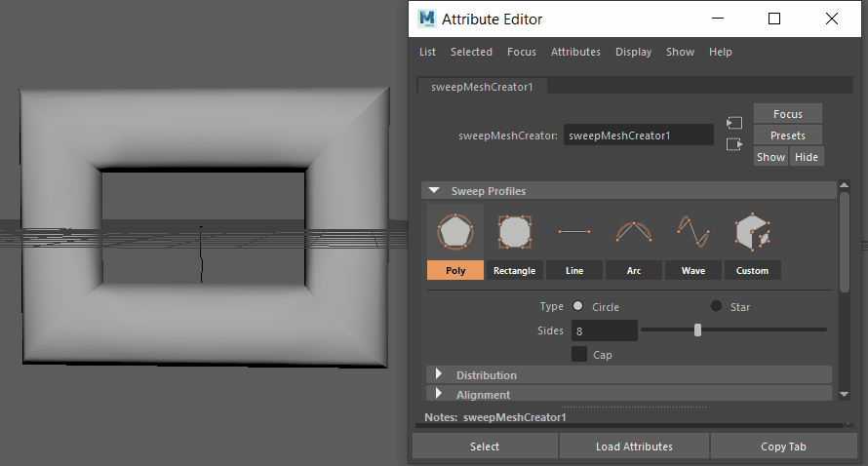Open the Show menu
This screenshot has height=466, width=868.
(x=680, y=52)
